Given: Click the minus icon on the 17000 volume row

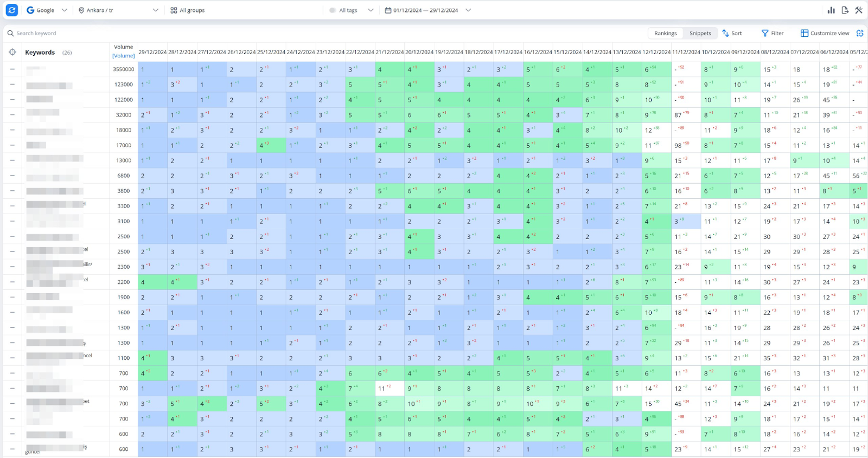Looking at the screenshot, I should [x=12, y=145].
